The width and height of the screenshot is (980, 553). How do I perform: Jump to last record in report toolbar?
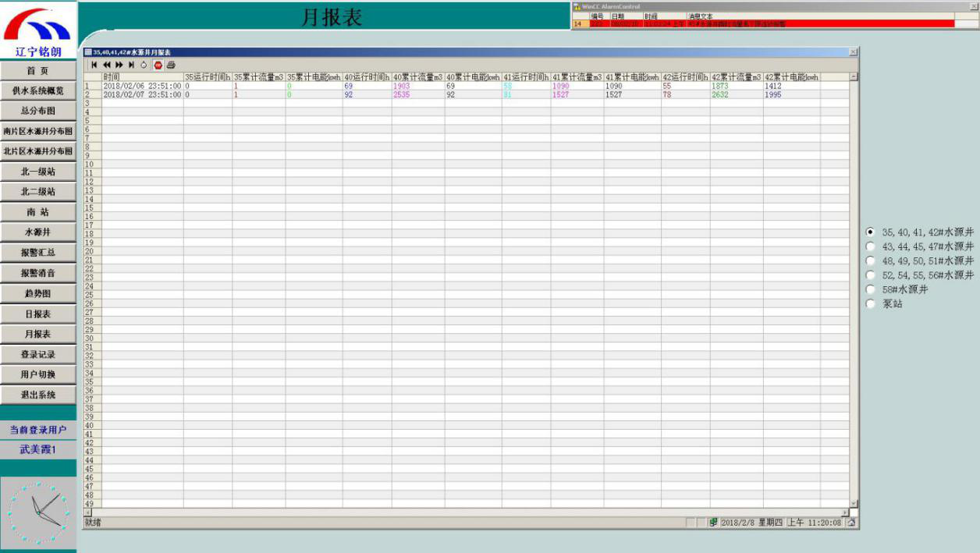131,65
